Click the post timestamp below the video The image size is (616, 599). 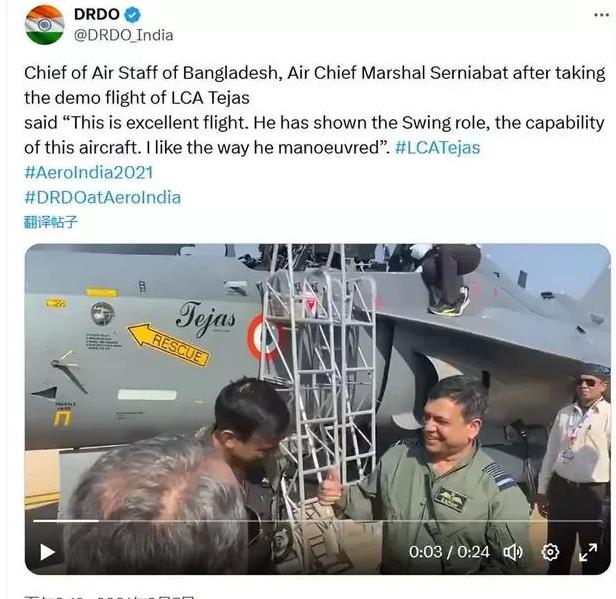pyautogui.click(x=109, y=596)
